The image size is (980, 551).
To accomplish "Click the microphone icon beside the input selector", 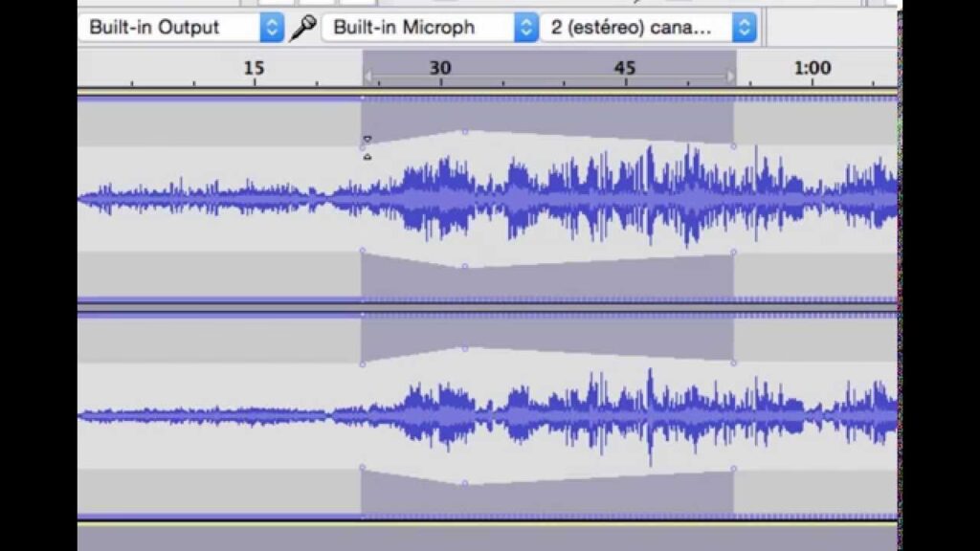I will pos(303,27).
